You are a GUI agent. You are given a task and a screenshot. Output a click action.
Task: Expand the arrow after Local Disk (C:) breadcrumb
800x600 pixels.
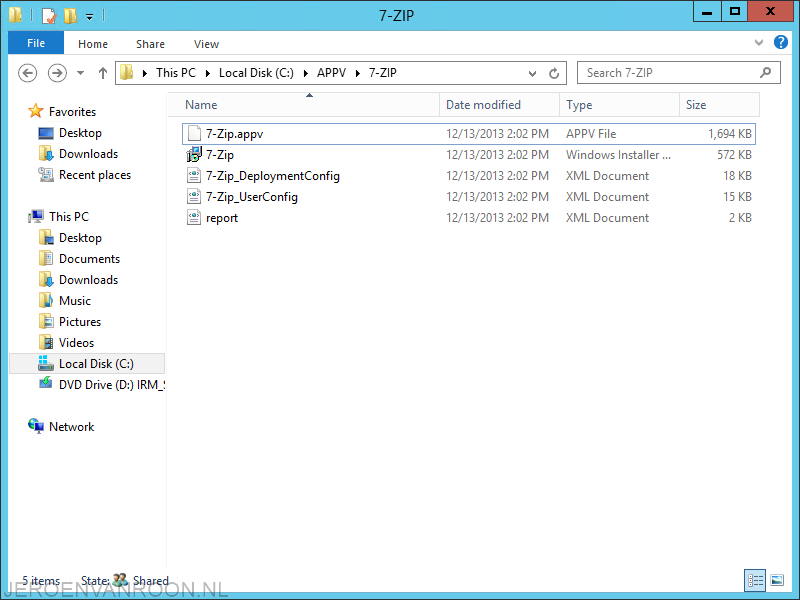click(x=306, y=73)
